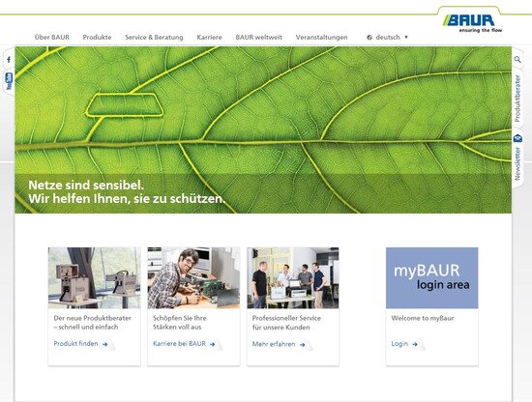Click the group of four men thumbnail
Image resolution: width=532 pixels, height=402 pixels.
point(293,278)
